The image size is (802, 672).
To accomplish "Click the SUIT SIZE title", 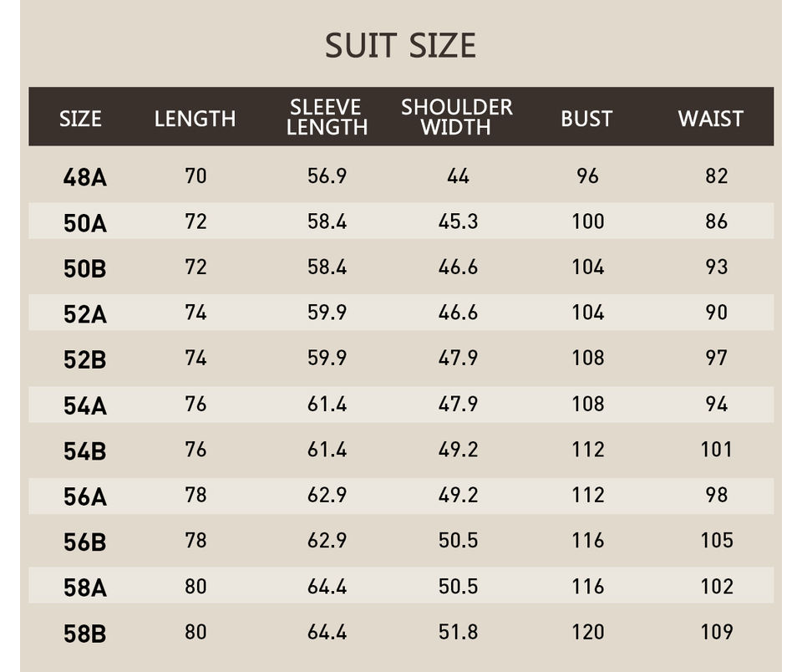I will coord(400,45).
